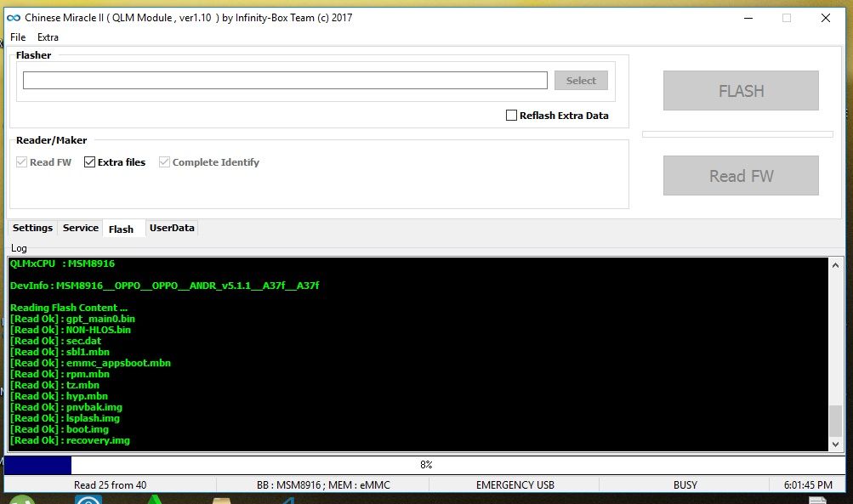Open the Extra menu
This screenshot has width=853, height=504.
coord(48,37)
